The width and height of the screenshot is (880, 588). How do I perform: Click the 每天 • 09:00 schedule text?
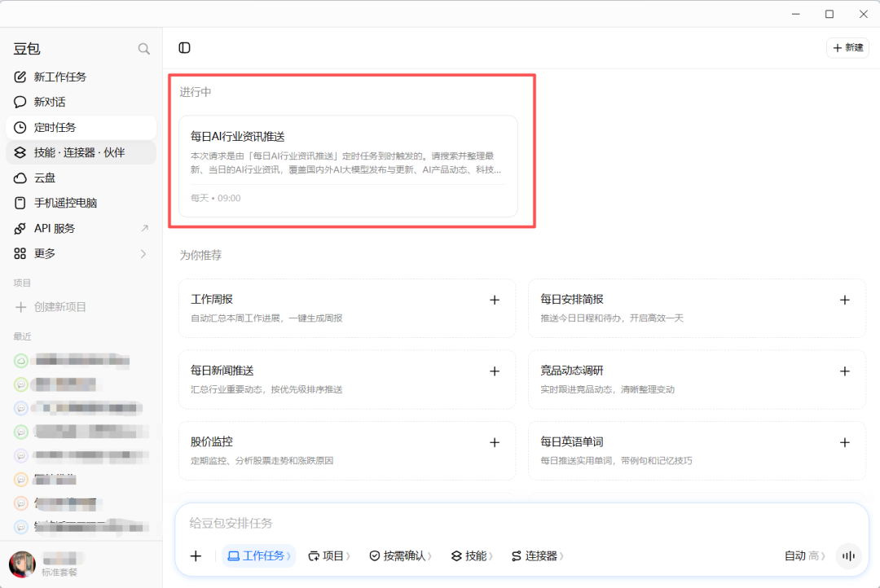pyautogui.click(x=215, y=198)
